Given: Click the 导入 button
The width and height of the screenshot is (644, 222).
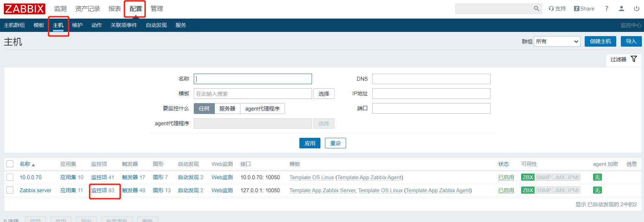Looking at the screenshot, I should [631, 41].
